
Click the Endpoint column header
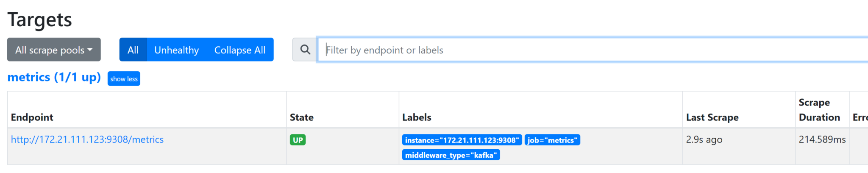coord(32,117)
